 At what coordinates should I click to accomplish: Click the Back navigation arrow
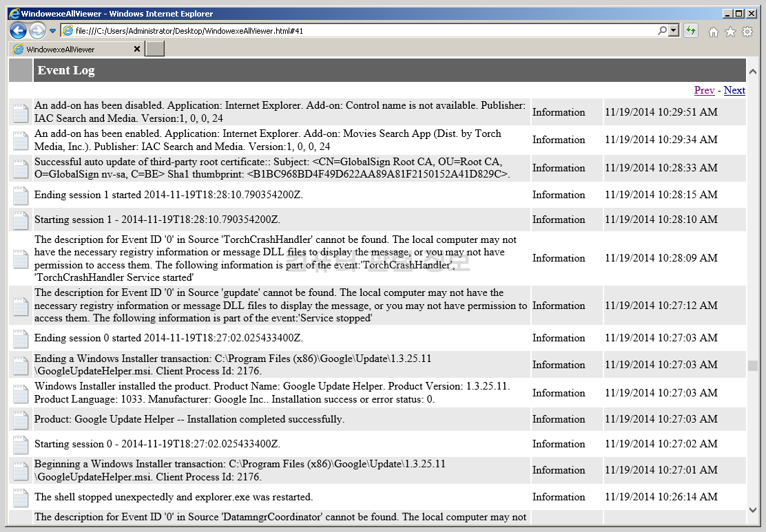[x=18, y=31]
